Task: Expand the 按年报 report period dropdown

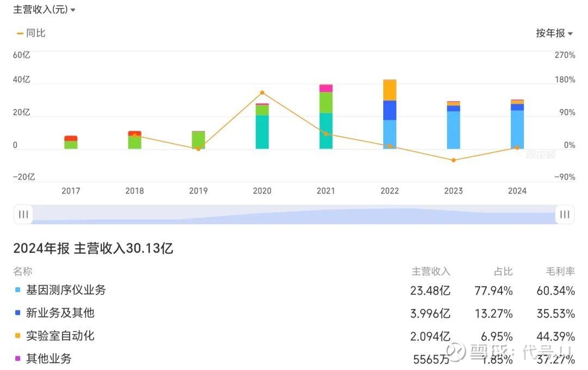Action: pyautogui.click(x=554, y=33)
